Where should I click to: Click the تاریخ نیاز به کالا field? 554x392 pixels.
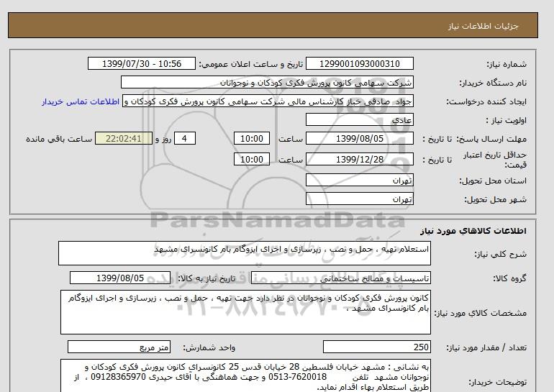pyautogui.click(x=120, y=278)
